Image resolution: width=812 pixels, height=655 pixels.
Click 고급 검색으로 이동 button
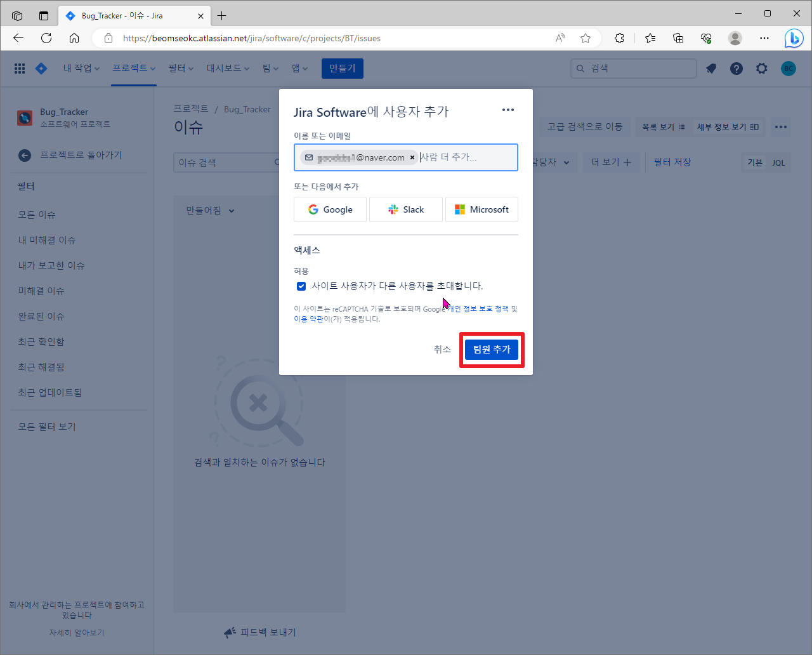click(585, 127)
